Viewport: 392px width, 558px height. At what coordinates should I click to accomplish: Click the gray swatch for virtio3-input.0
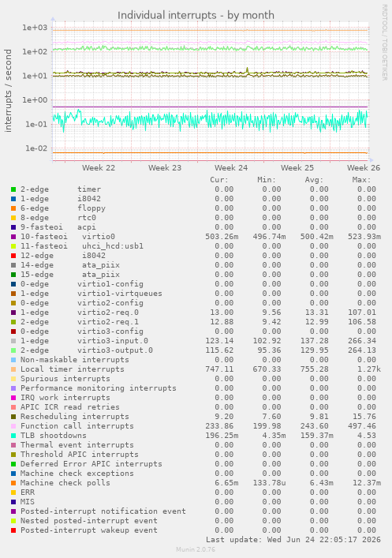point(13,341)
